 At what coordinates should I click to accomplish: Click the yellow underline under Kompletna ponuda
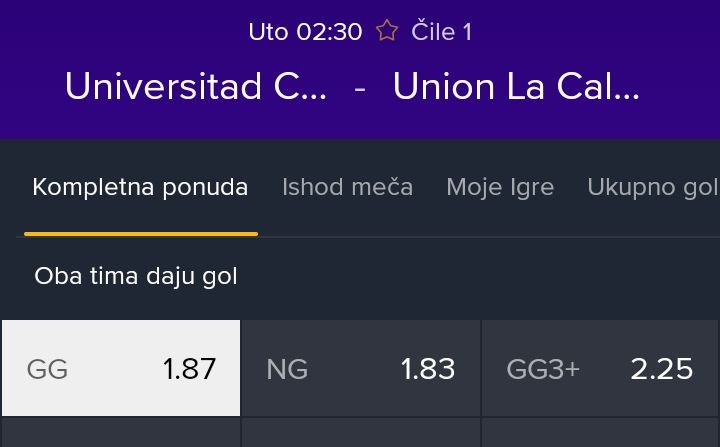tap(141, 234)
